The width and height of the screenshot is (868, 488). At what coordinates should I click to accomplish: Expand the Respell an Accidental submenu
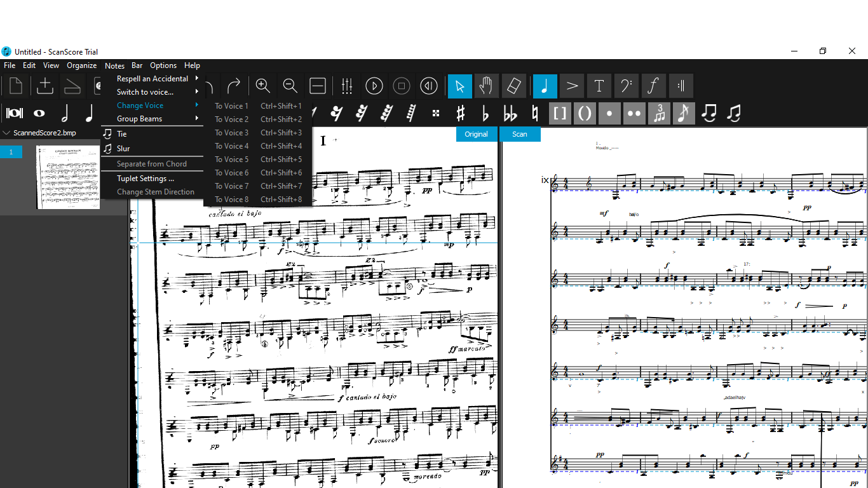click(x=153, y=79)
